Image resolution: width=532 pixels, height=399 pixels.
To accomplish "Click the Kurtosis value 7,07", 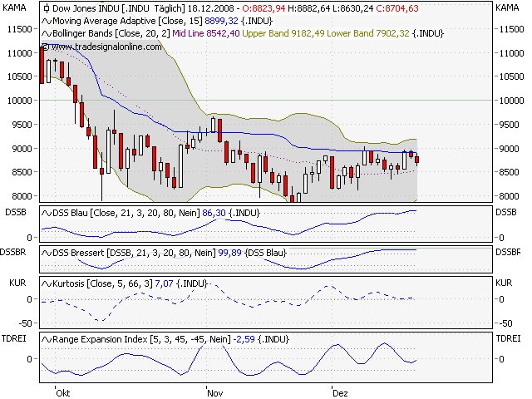I will pyautogui.click(x=164, y=283).
